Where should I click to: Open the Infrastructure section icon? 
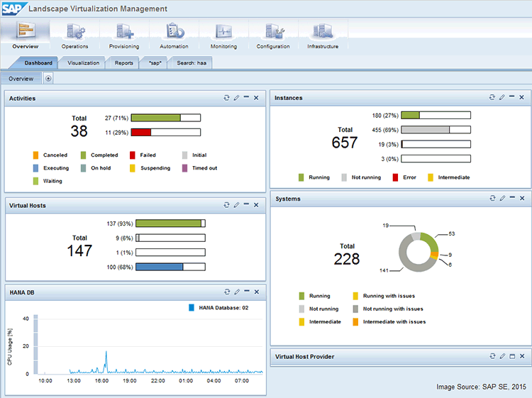(323, 32)
